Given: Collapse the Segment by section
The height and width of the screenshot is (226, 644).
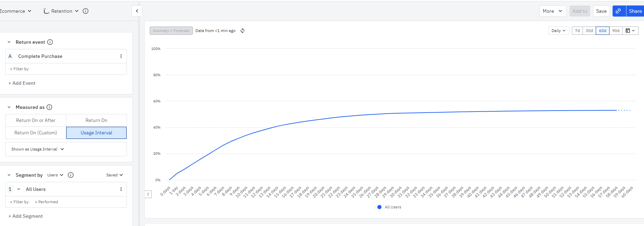Looking at the screenshot, I should [9, 175].
